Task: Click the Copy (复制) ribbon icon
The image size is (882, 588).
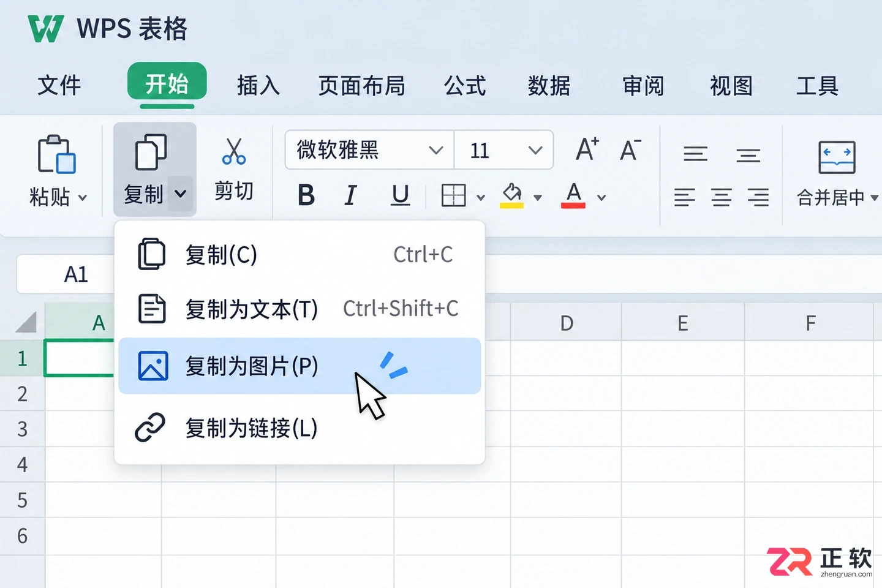Action: tap(151, 152)
